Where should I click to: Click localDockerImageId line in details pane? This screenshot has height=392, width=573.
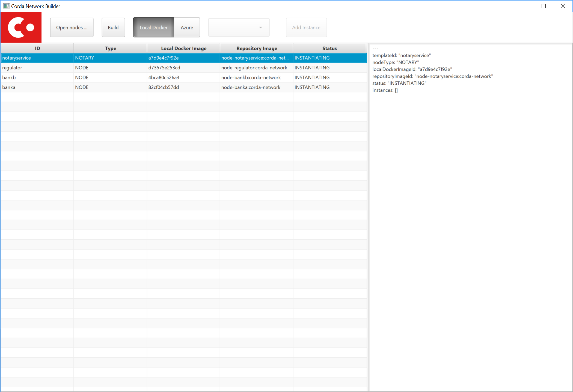click(x=412, y=69)
